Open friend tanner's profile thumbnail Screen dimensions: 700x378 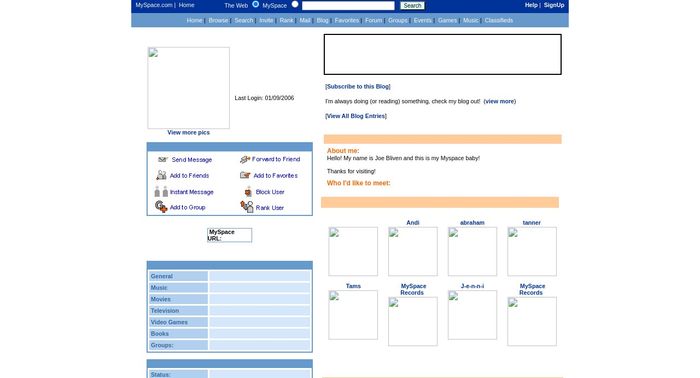pyautogui.click(x=532, y=251)
